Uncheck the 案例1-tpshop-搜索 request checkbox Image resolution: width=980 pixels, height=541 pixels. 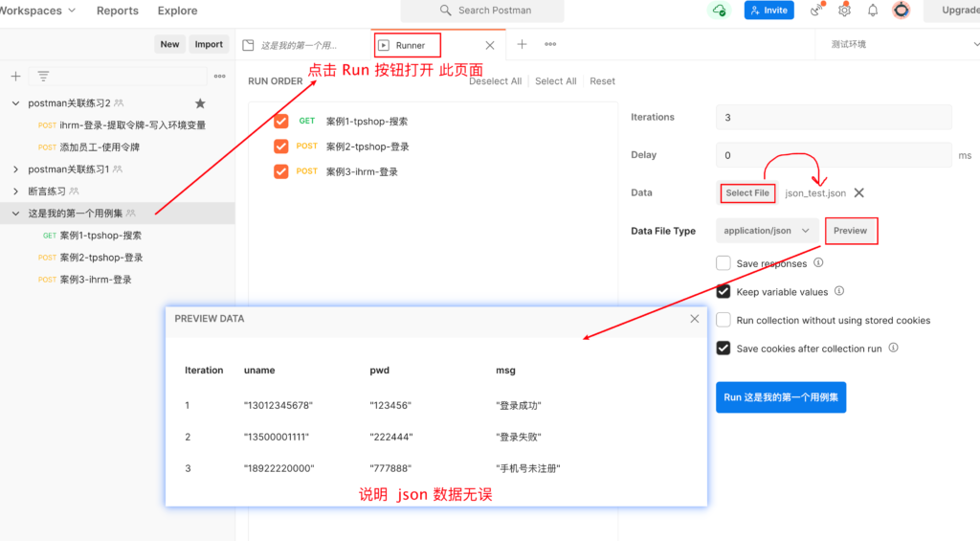coord(280,122)
